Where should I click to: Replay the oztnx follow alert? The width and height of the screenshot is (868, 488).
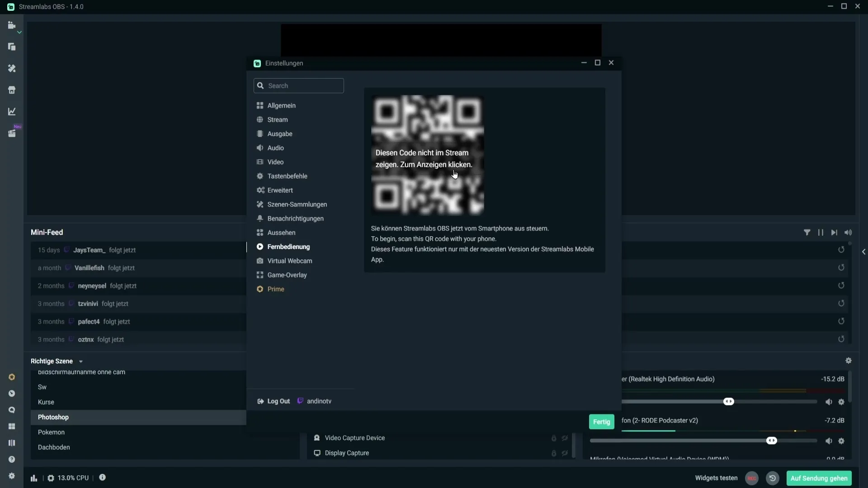point(841,339)
